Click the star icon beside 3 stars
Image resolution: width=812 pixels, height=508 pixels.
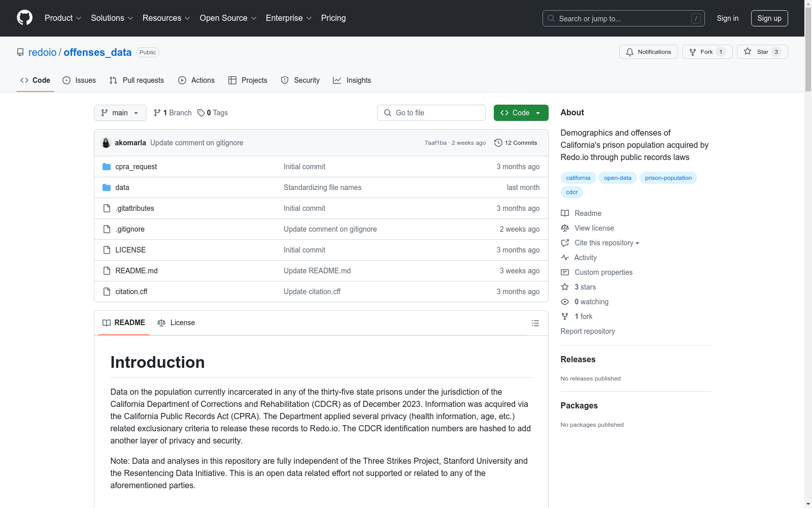(x=565, y=287)
